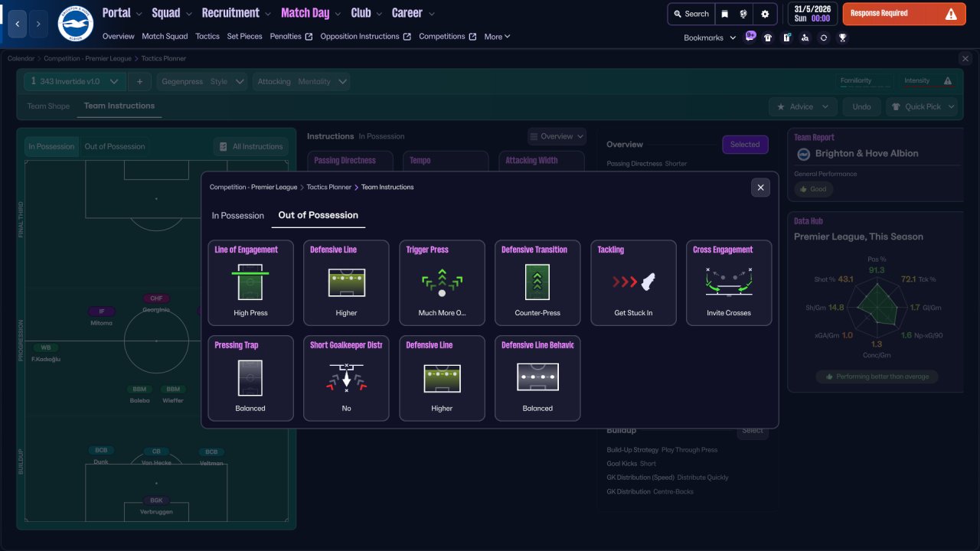Switch pitch view to Out of Possession

(115, 146)
